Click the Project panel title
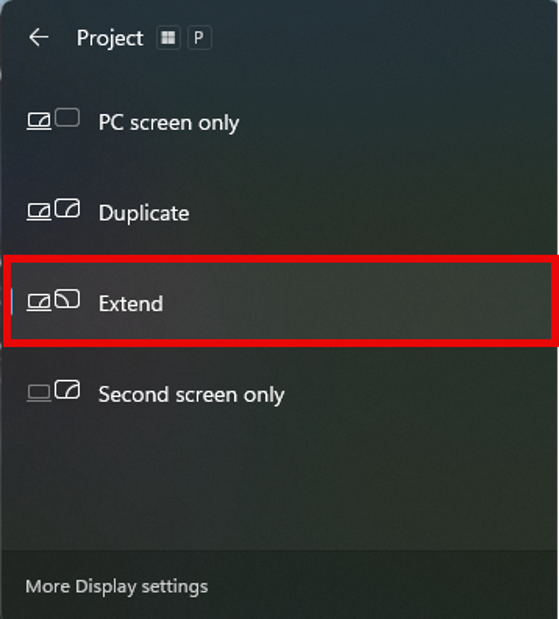Viewport: 559px width, 619px height. tap(110, 38)
